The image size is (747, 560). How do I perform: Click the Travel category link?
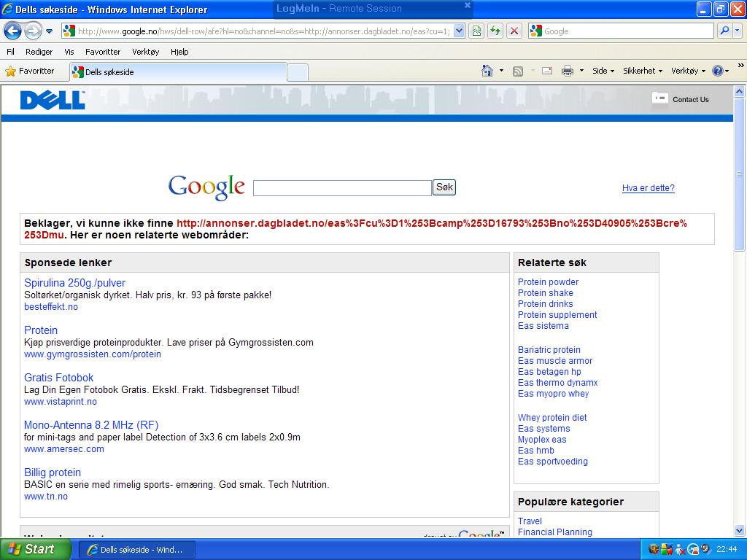(x=530, y=521)
